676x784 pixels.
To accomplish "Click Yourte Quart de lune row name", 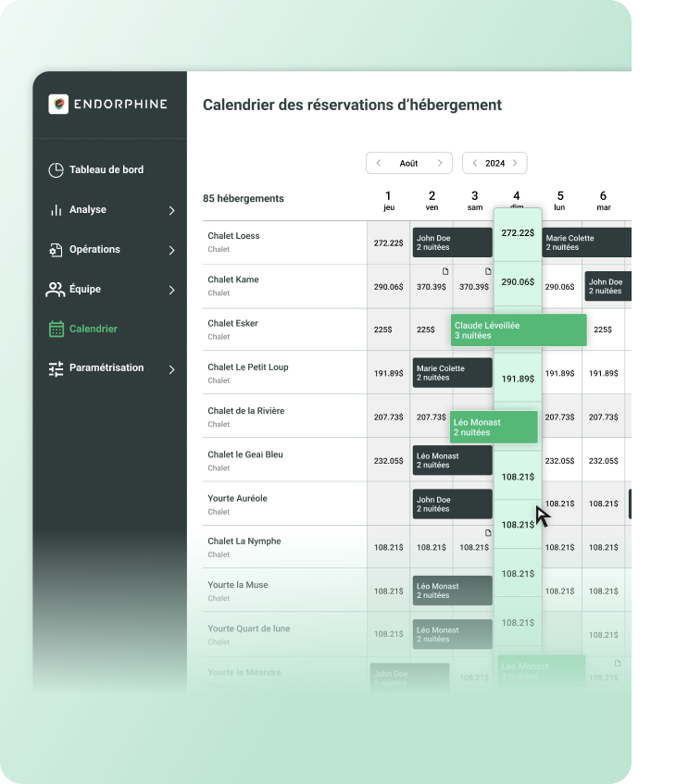I will [x=249, y=628].
